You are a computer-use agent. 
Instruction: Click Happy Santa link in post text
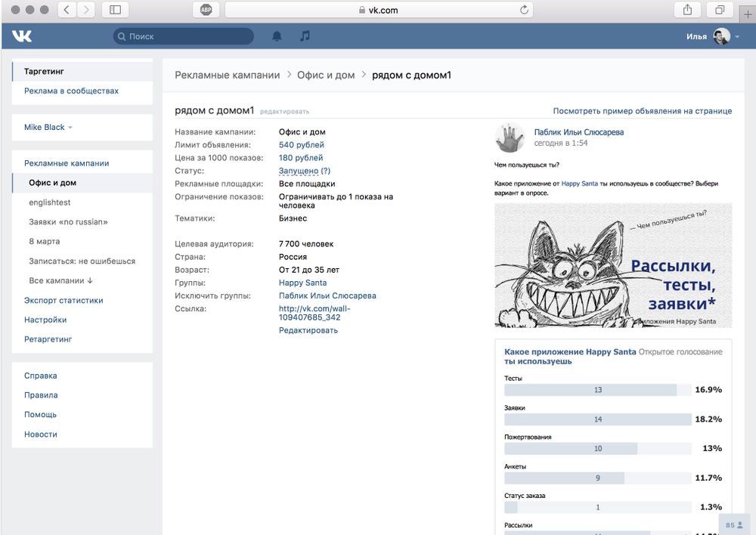coord(580,184)
